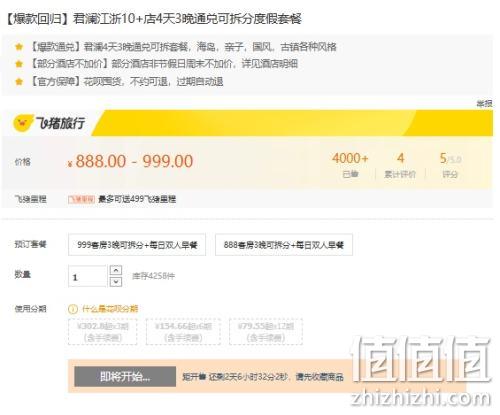Open the 什么是花呗分期 help link

pos(110,309)
